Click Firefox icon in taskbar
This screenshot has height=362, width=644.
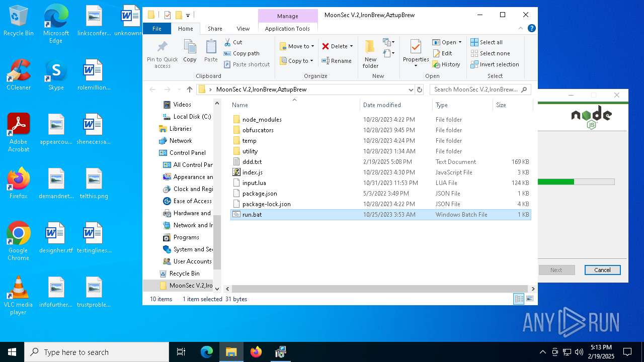(x=256, y=352)
